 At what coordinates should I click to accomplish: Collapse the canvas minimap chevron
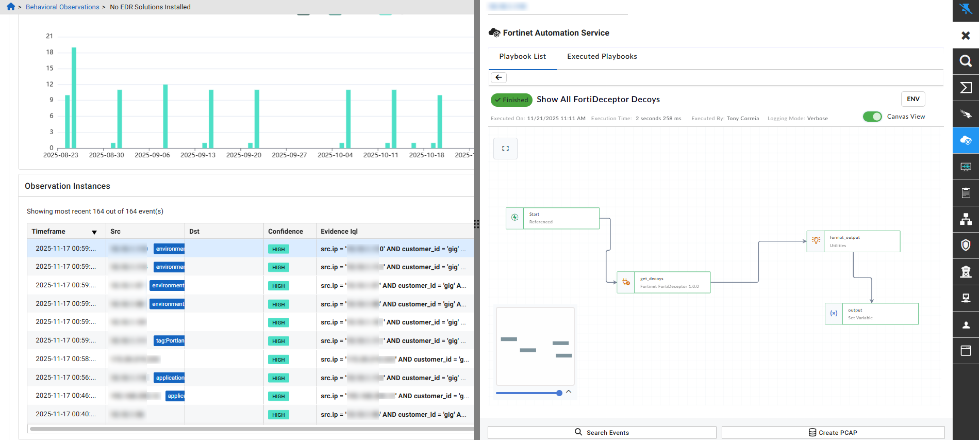(569, 392)
